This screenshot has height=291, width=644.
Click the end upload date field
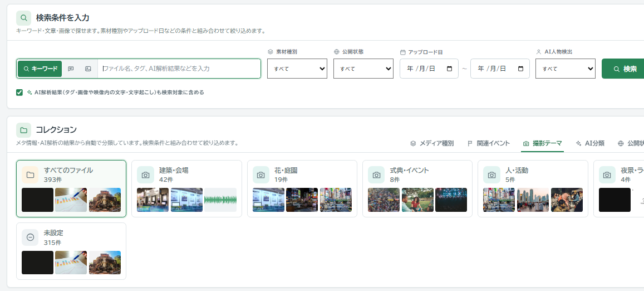pyautogui.click(x=500, y=69)
